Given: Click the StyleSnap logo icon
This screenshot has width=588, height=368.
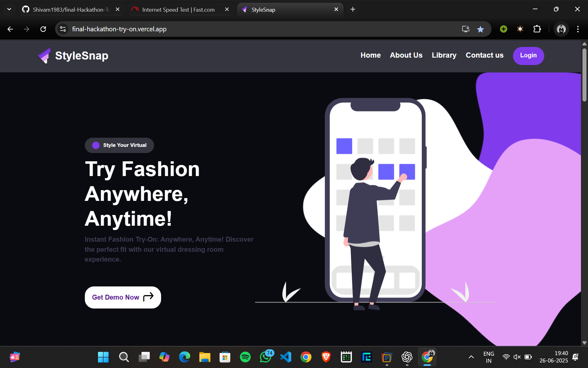Looking at the screenshot, I should point(44,56).
